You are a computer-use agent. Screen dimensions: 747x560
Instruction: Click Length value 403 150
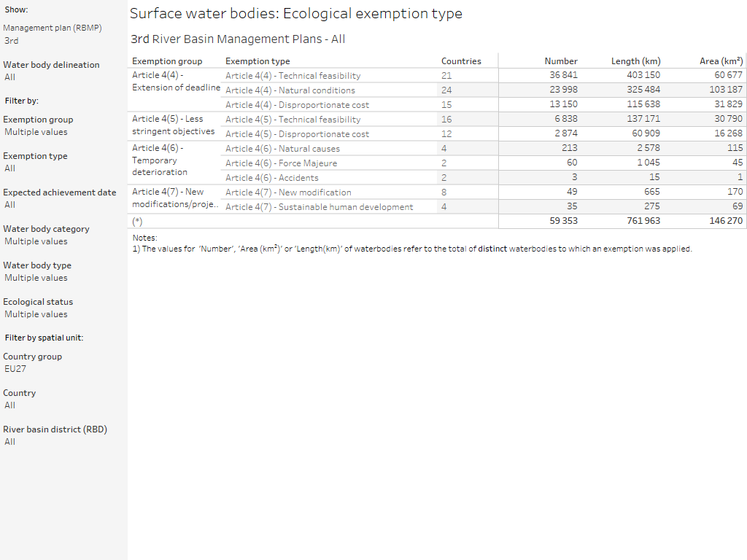tap(643, 75)
